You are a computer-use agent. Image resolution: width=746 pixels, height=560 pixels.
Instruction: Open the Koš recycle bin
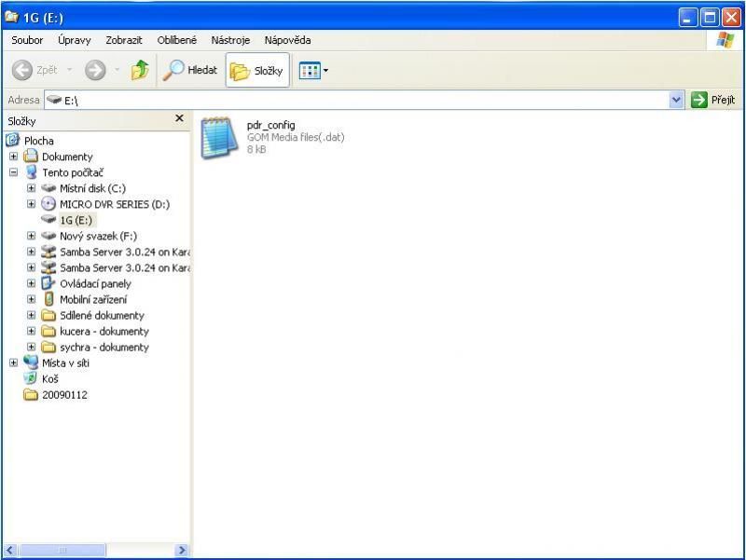tap(49, 379)
